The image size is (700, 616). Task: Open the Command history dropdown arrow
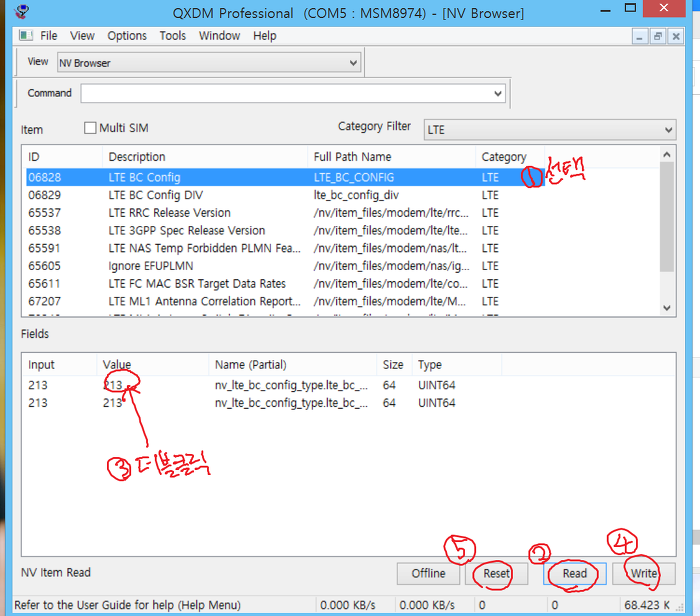pos(498,93)
